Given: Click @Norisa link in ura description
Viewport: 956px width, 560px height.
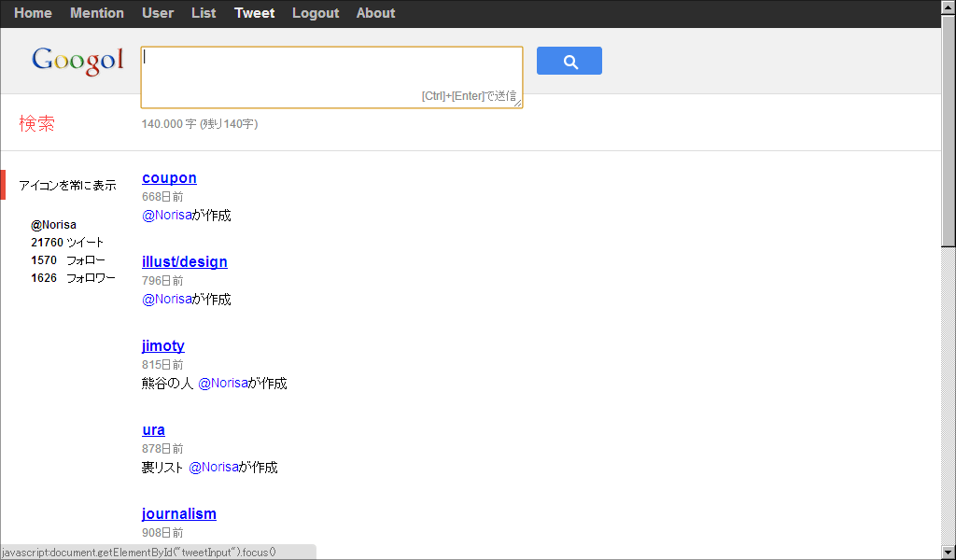Looking at the screenshot, I should point(214,468).
